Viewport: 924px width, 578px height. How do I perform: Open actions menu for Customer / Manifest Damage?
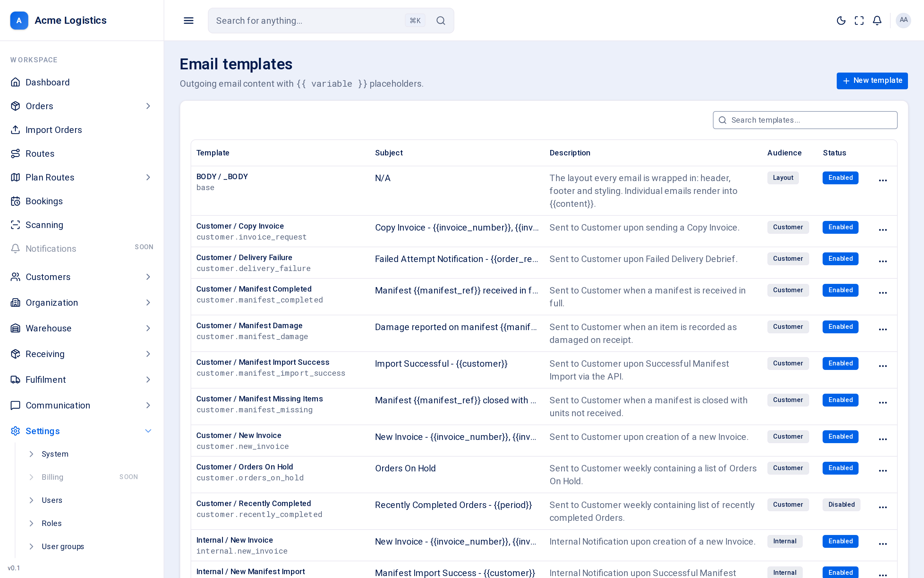click(883, 329)
